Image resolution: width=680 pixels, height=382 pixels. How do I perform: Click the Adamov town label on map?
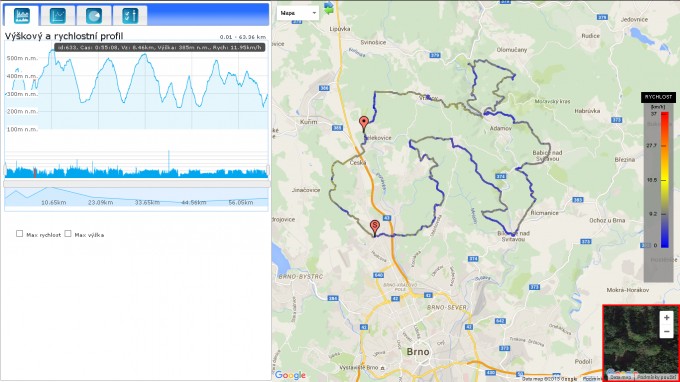[x=500, y=128]
